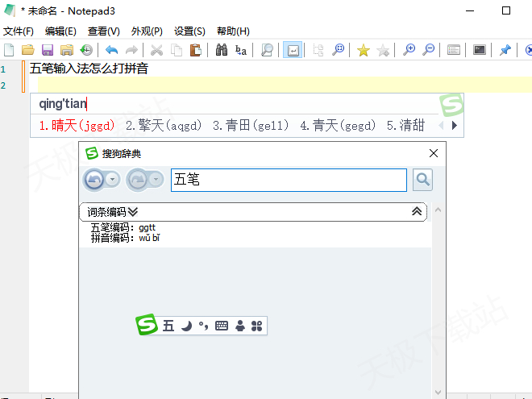Viewport: 532px width, 399px height.
Task: Click the dictionary search magnifier button
Action: tap(422, 180)
